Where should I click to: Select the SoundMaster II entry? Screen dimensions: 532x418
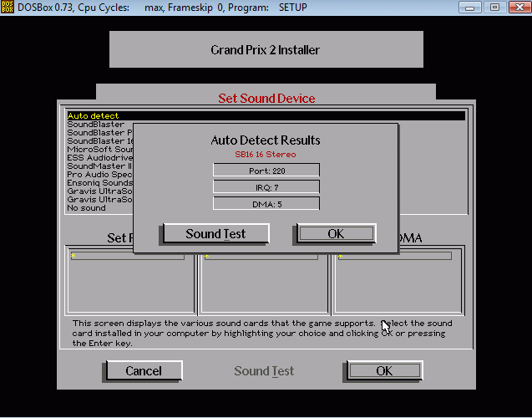[x=99, y=166]
